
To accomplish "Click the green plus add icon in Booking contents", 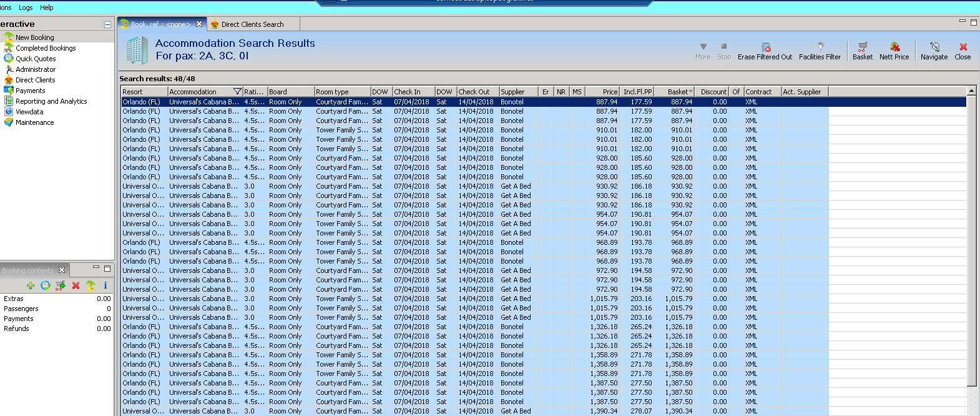I will tap(30, 285).
